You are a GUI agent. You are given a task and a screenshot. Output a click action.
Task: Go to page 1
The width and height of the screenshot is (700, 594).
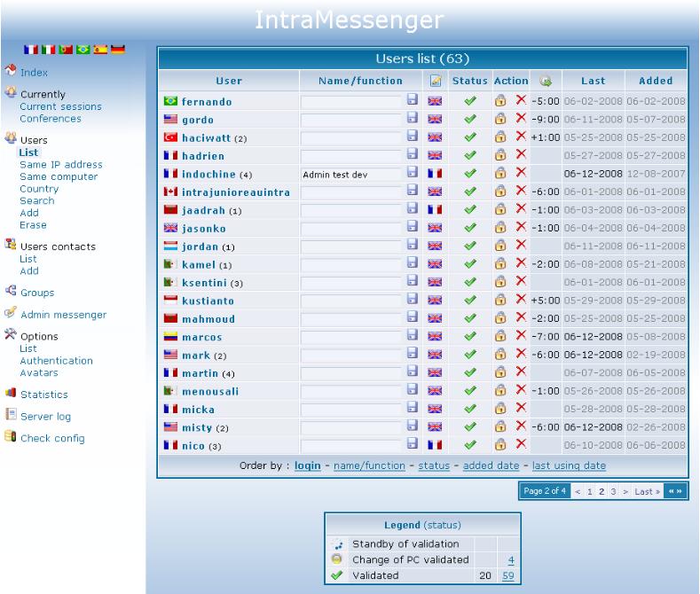pyautogui.click(x=590, y=491)
